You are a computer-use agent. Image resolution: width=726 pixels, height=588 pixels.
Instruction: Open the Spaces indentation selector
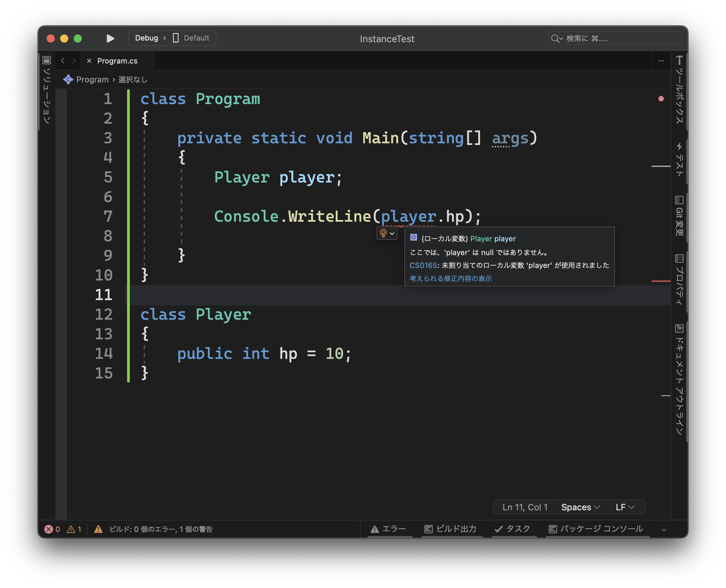click(580, 507)
